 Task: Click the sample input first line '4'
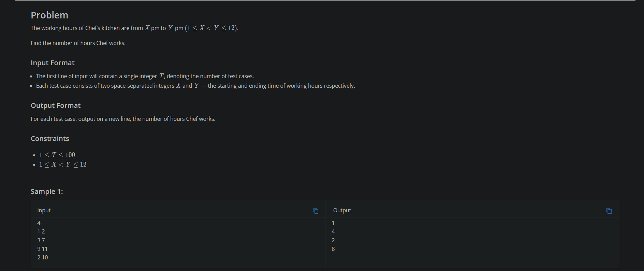click(39, 223)
